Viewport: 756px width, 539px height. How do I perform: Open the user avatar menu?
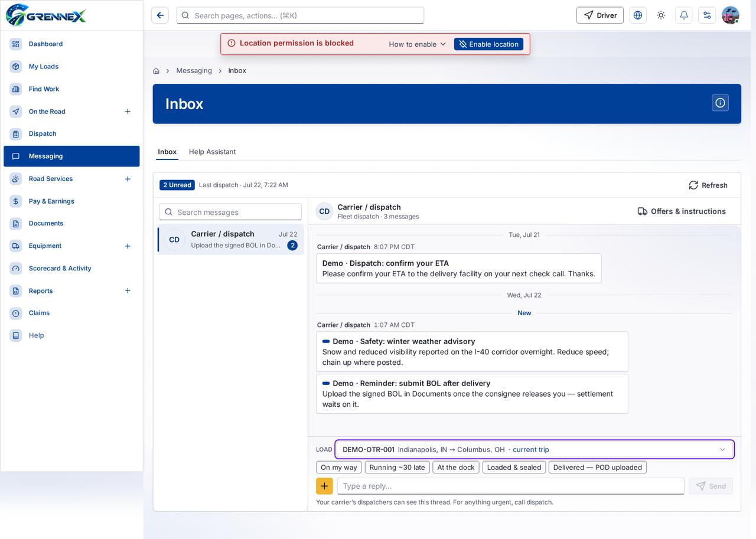[731, 15]
